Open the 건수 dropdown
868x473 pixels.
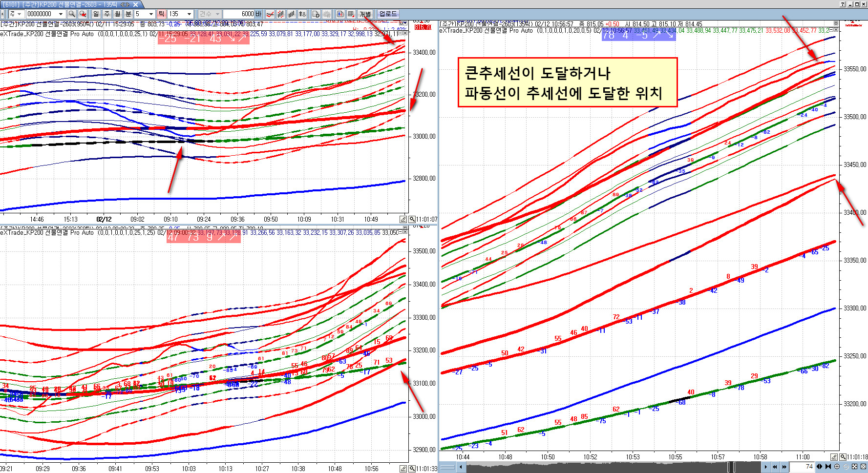point(210,14)
